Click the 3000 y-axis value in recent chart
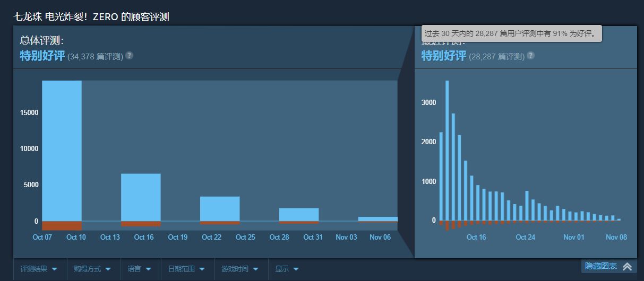The width and height of the screenshot is (644, 281). click(430, 102)
